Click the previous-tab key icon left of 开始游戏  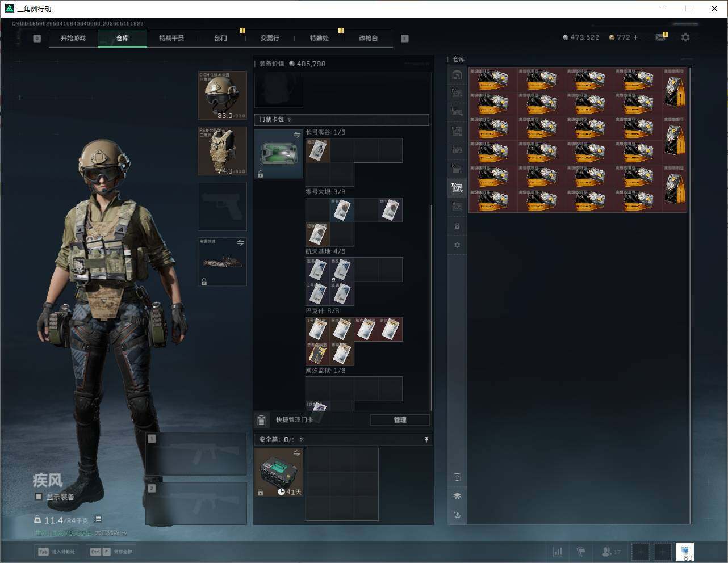coord(37,39)
